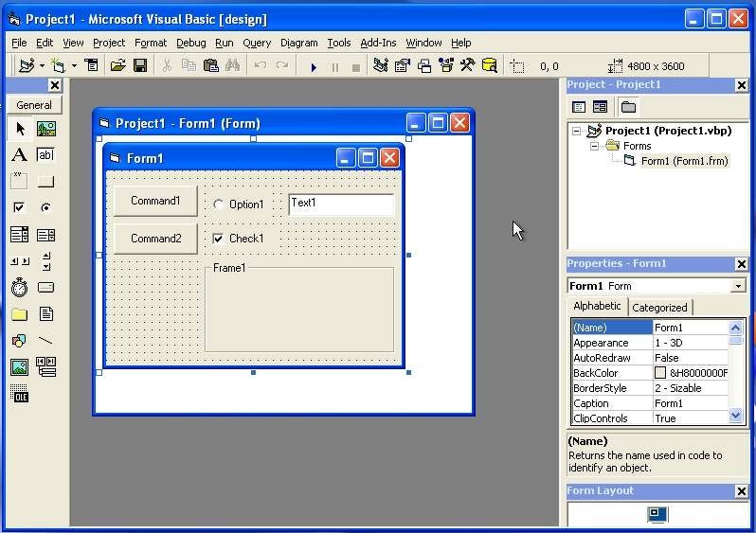Open Add Standard EXE Project dropdown arrow

(42, 65)
